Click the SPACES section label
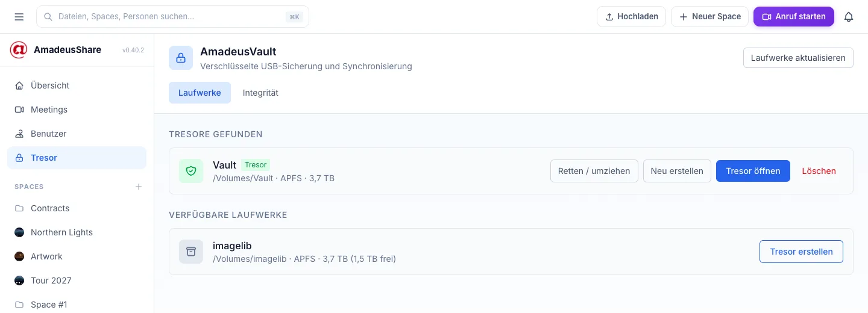The image size is (868, 313). tap(29, 187)
